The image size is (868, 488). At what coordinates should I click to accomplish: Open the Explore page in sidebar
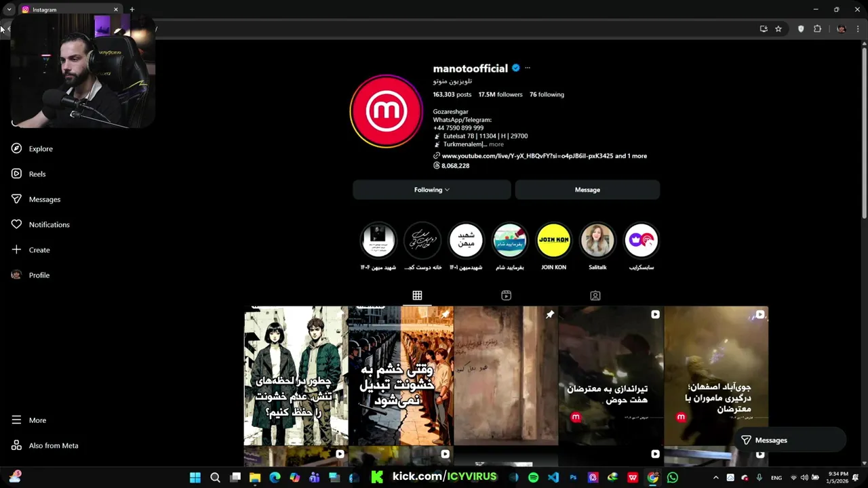click(32, 148)
